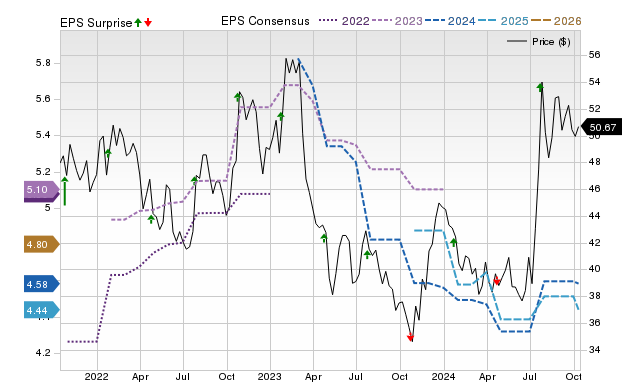Click the green beat arrow just after July 2023
The height and width of the screenshot is (382, 640).
click(x=367, y=255)
